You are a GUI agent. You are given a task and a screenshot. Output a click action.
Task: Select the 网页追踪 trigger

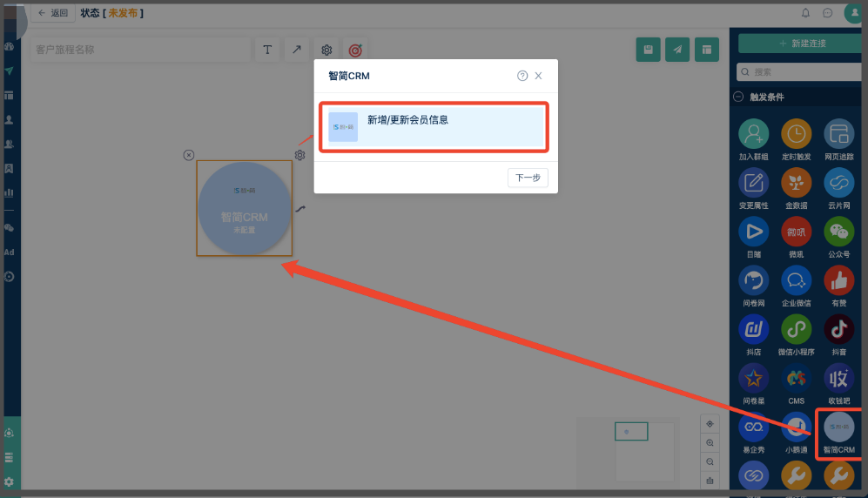click(x=838, y=140)
